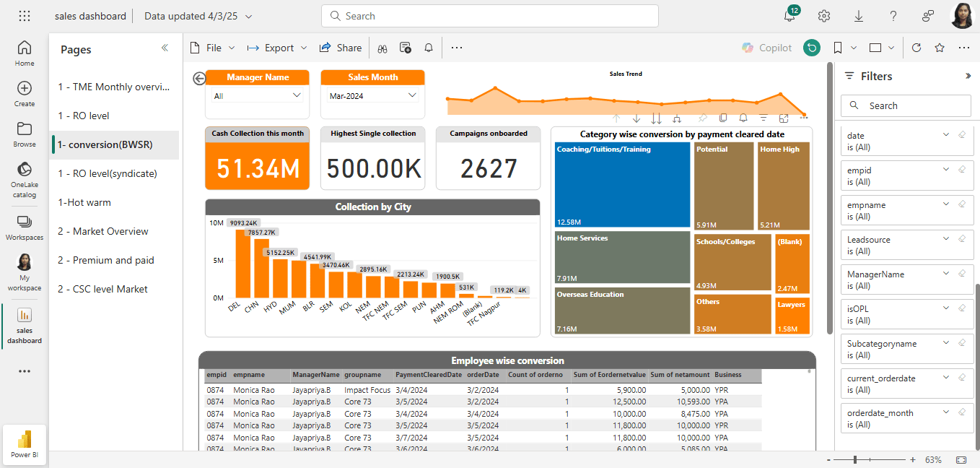Viewport: 980px width, 468px height.
Task: Click the top Search input field
Action: (489, 16)
